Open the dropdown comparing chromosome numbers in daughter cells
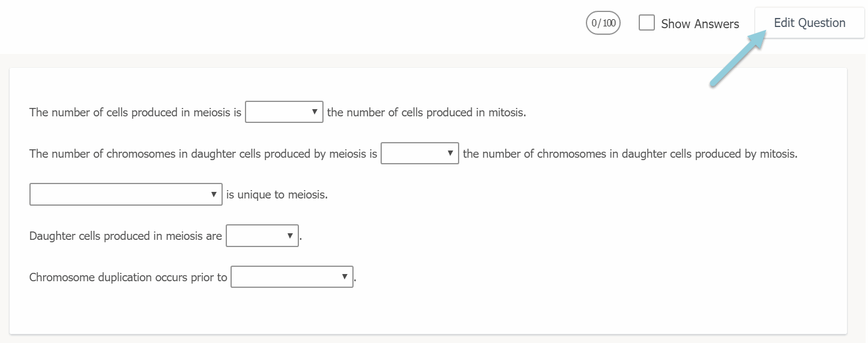Image resolution: width=868 pixels, height=343 pixels. 420,154
